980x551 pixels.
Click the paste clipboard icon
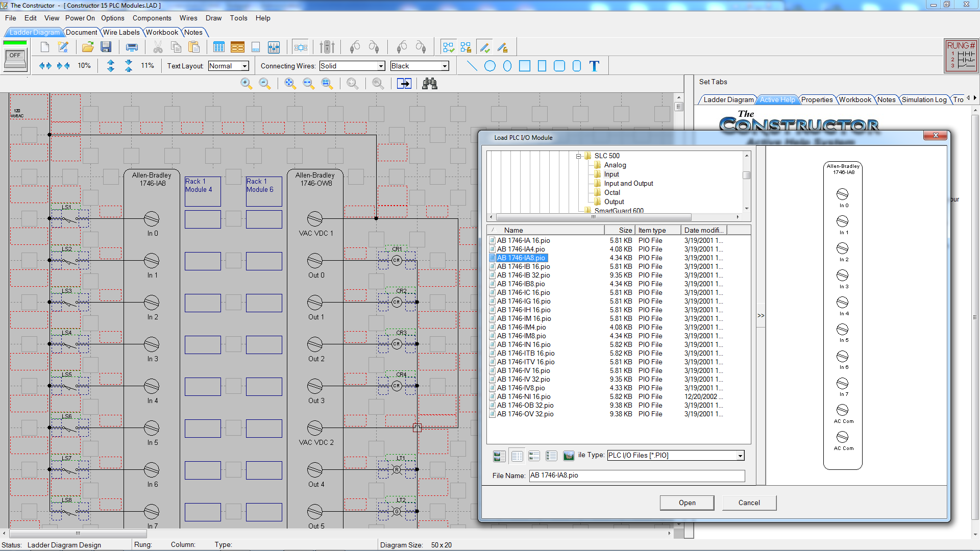pos(194,47)
